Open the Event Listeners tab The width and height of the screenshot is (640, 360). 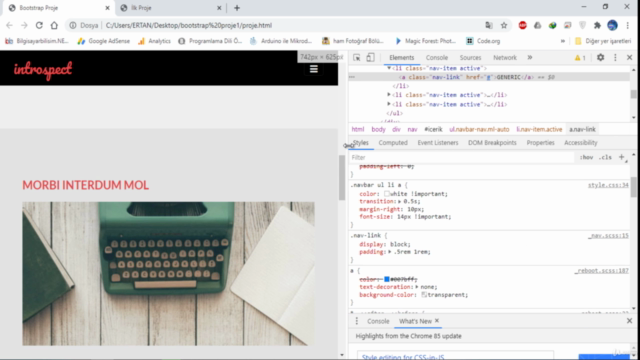pos(438,143)
